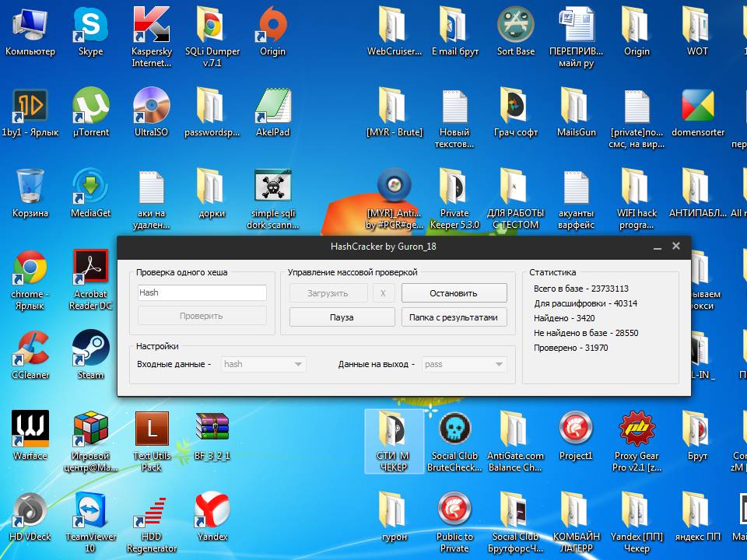Expand the Входные данные dropdown
The height and width of the screenshot is (560, 747).
point(264,364)
